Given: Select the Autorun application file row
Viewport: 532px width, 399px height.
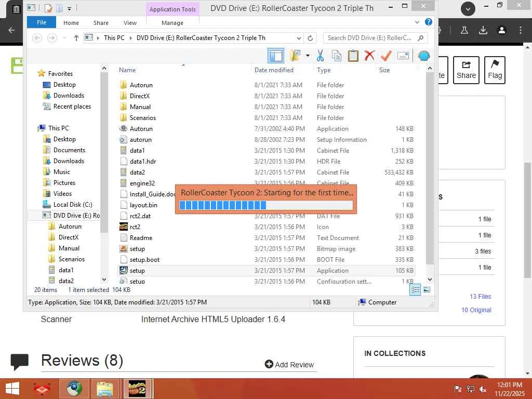Looking at the screenshot, I should [x=267, y=129].
